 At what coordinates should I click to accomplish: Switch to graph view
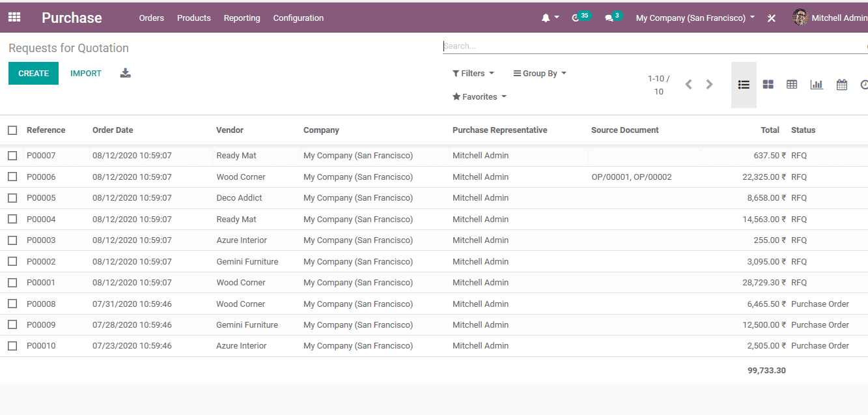pos(817,85)
